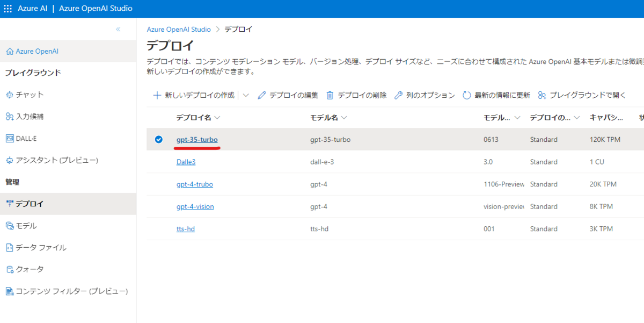The height and width of the screenshot is (323, 644).
Task: Collapse the sidebar with the « chevron
Action: 118,30
